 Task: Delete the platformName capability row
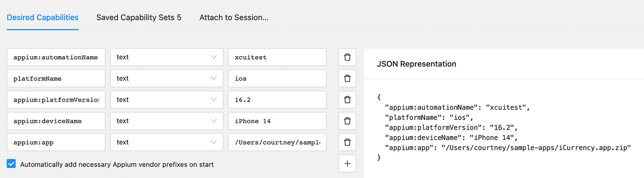click(347, 78)
